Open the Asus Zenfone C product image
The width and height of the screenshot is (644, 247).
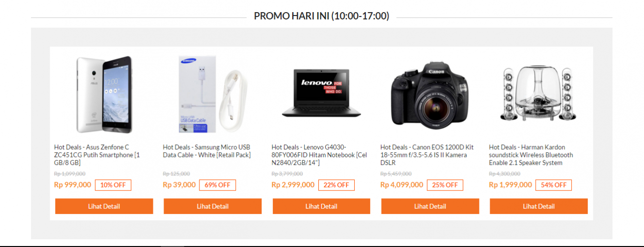tap(104, 94)
